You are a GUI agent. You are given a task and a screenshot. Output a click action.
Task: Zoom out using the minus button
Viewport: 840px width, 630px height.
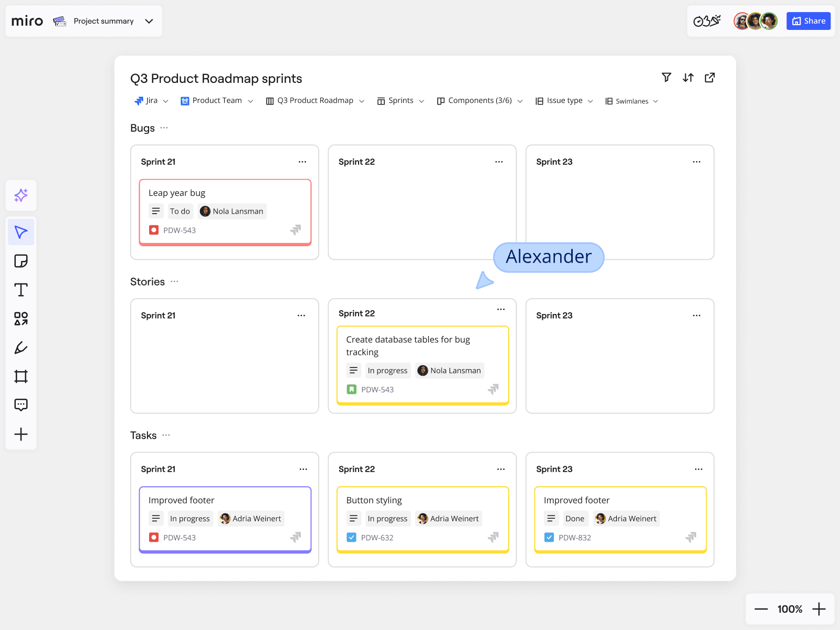pos(761,609)
